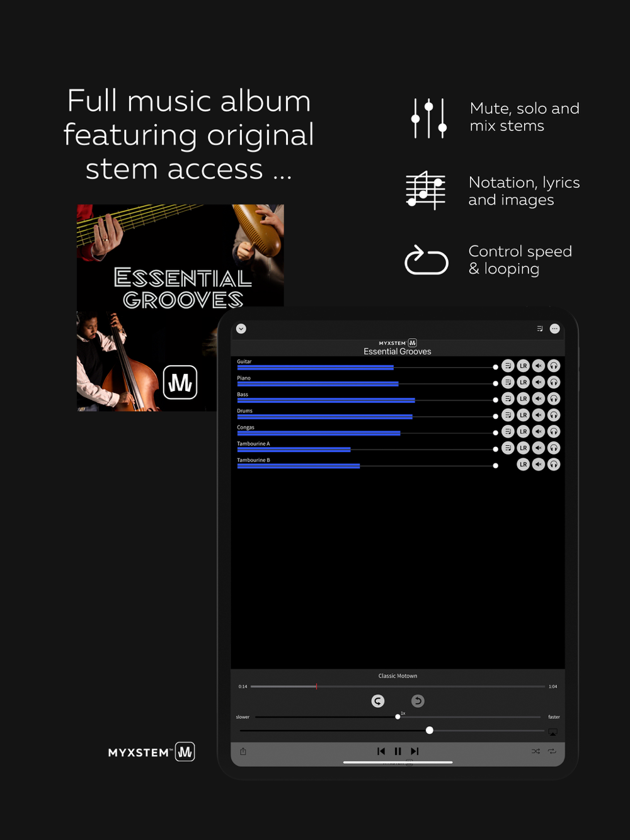Mute the Piano stem
Screen dimensions: 630x840
tap(539, 382)
